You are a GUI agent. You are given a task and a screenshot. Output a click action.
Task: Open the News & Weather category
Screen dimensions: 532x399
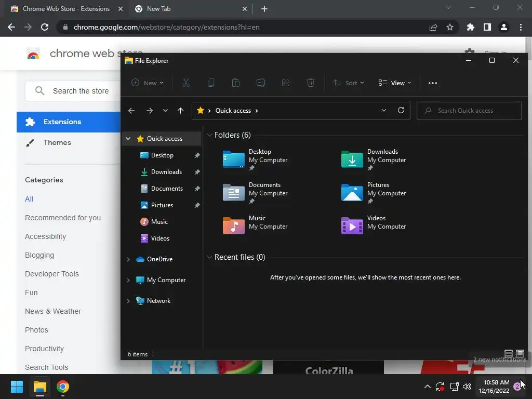click(53, 311)
